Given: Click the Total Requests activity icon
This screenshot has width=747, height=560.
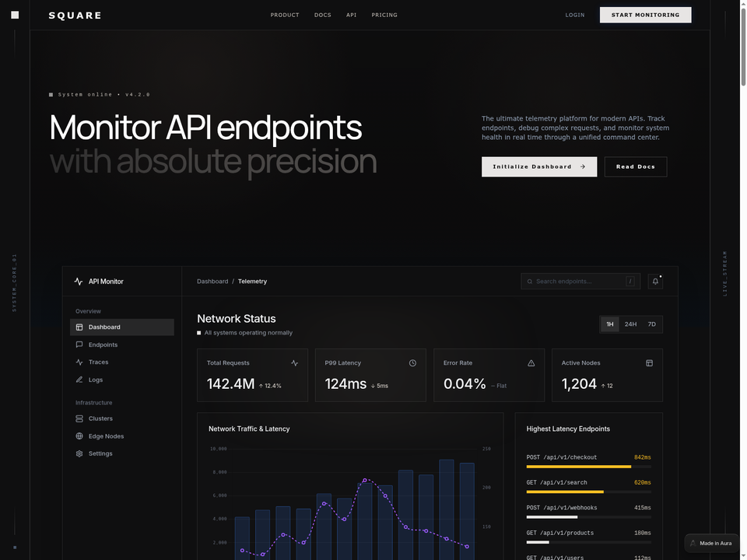Looking at the screenshot, I should (x=294, y=363).
